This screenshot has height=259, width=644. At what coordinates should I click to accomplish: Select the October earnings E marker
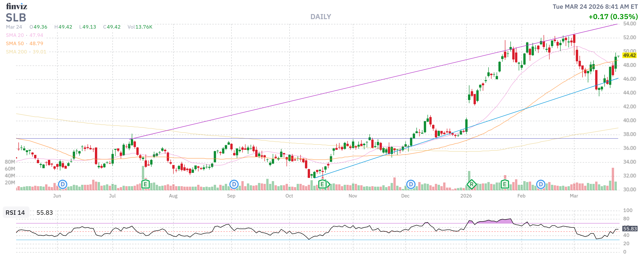tap(322, 185)
